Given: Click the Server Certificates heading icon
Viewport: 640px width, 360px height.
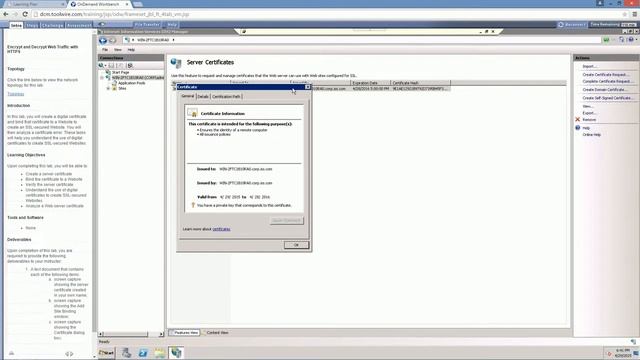Looking at the screenshot, I should point(176,62).
